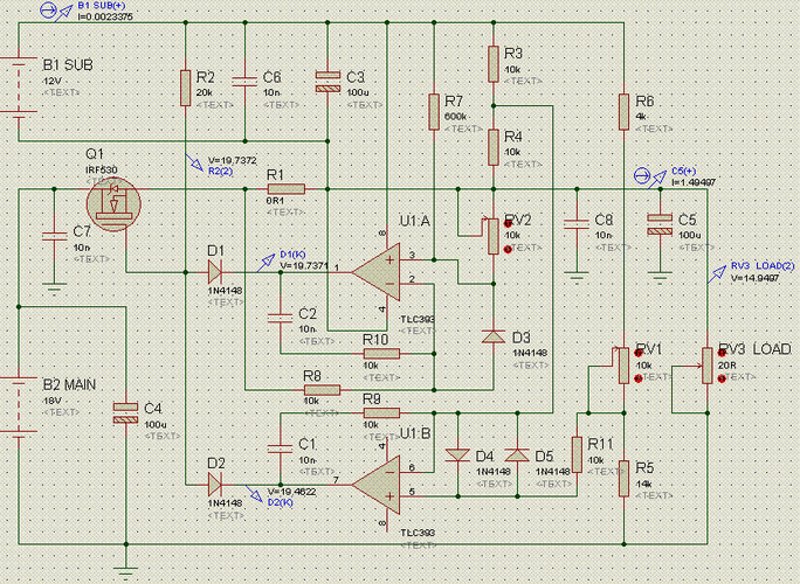Select diode D5 symbol
Screen dimensions: 800x584
(517, 455)
